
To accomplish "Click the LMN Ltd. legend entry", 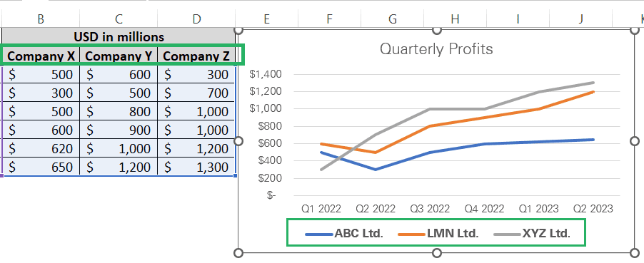I will 438,234.
